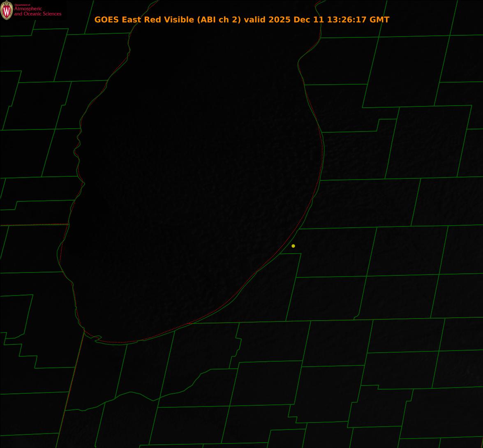483x448 pixels.
Task: Click the horizontal red dotted border at left edge
Action: 33,225
